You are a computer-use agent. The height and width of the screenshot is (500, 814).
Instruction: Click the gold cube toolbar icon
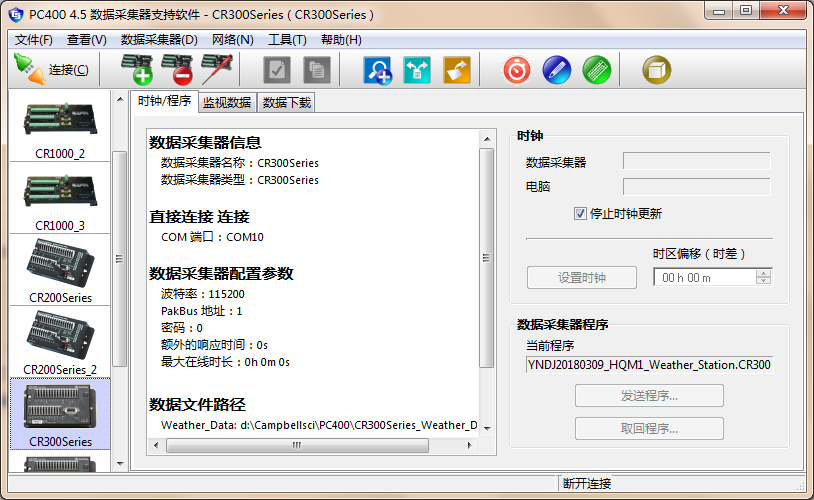657,70
